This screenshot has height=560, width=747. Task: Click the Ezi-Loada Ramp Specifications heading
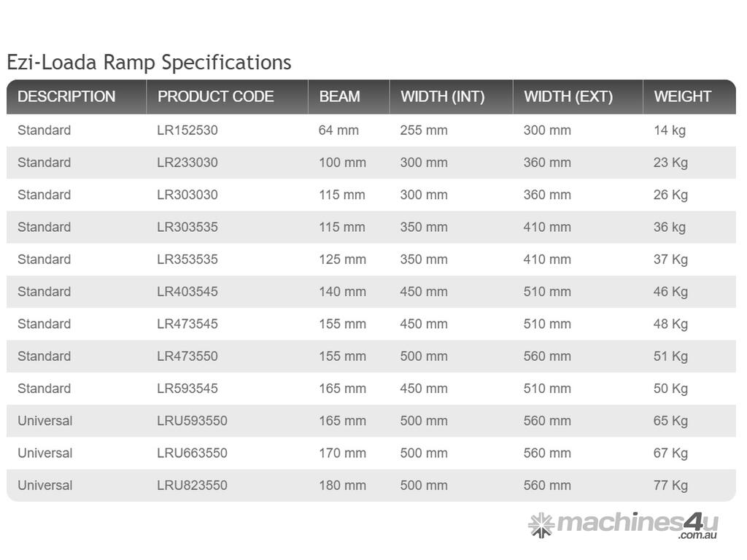pyautogui.click(x=149, y=63)
